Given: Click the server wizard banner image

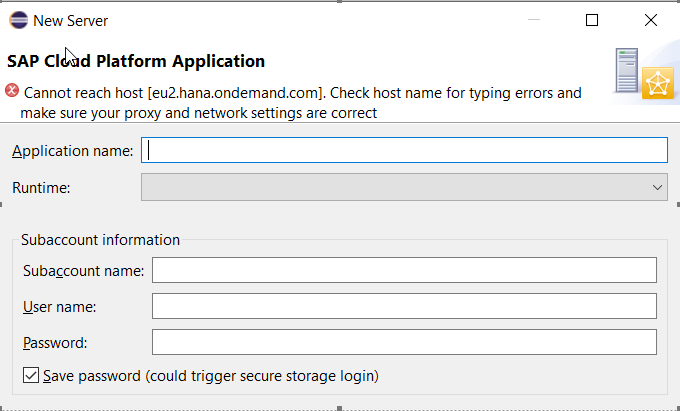Looking at the screenshot, I should click(x=644, y=73).
